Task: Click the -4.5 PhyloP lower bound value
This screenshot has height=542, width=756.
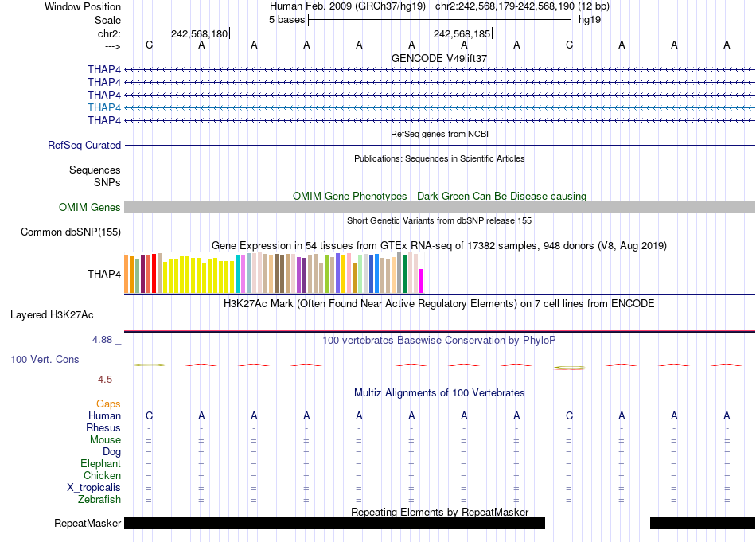Action: (x=103, y=380)
